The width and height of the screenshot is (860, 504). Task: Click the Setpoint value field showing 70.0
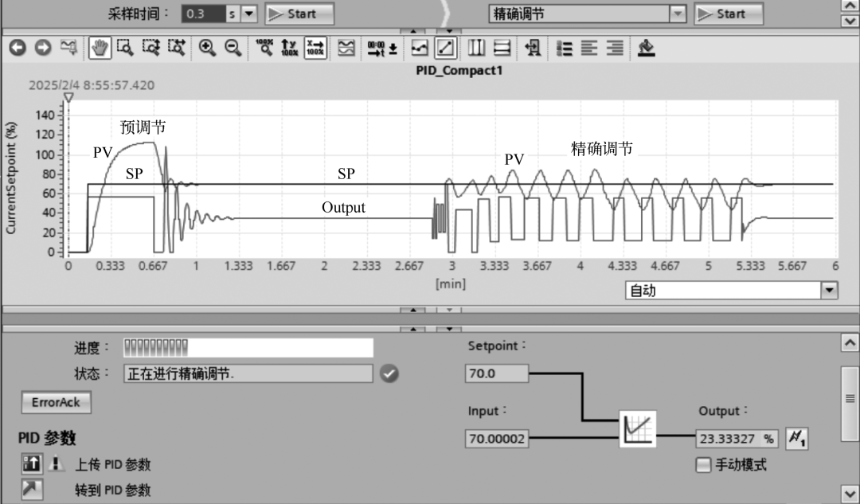tap(497, 373)
